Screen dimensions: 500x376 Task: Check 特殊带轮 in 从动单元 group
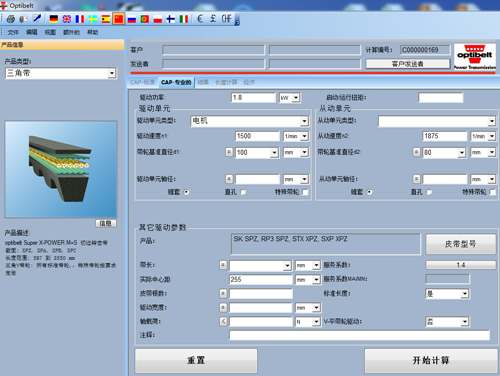[492, 192]
